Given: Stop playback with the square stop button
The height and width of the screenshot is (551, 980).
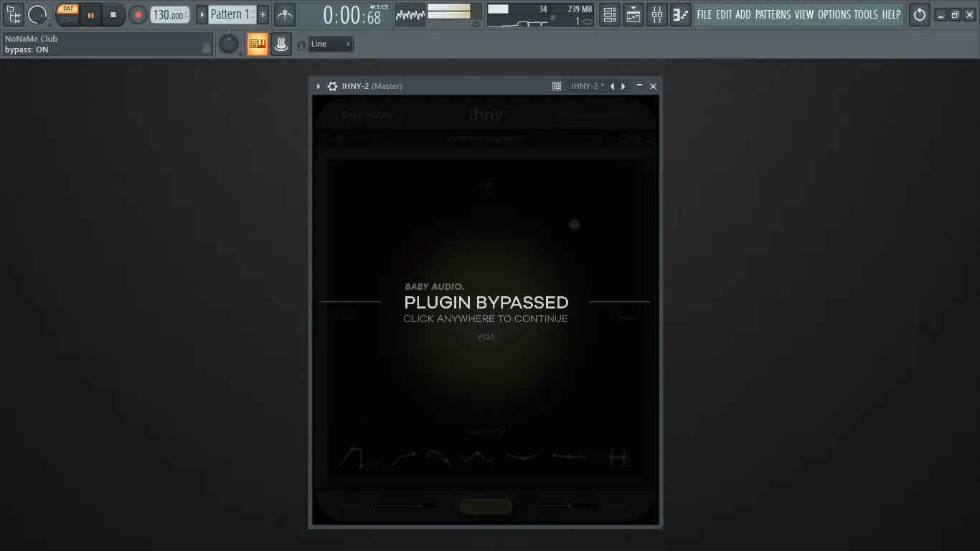Looking at the screenshot, I should [x=113, y=14].
